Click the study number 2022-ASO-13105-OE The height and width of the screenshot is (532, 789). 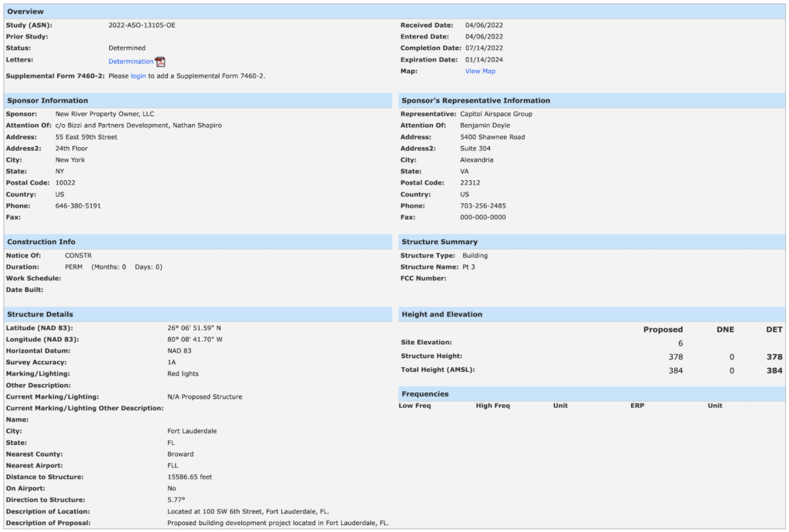142,25
